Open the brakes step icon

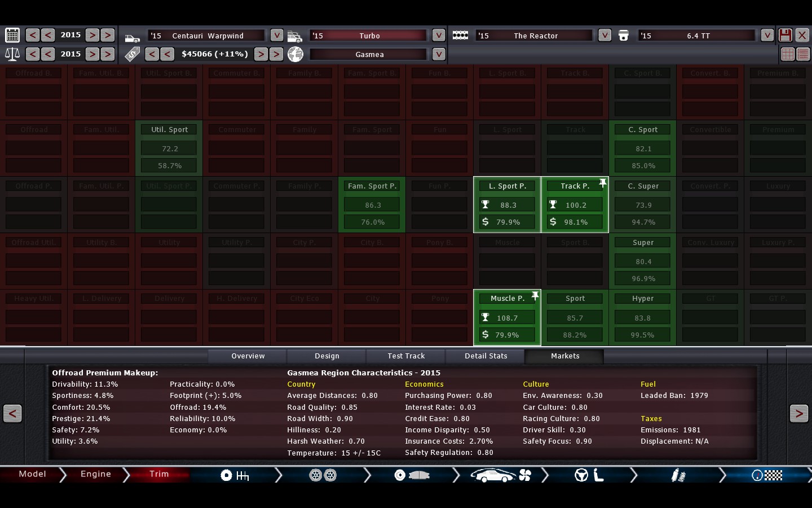[x=412, y=475]
